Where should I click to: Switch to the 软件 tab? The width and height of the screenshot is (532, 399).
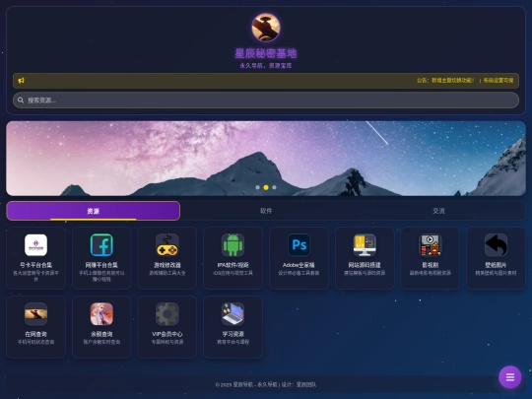(266, 211)
